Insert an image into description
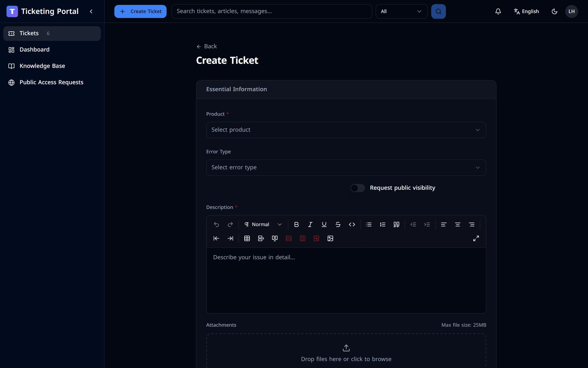 pyautogui.click(x=330, y=238)
